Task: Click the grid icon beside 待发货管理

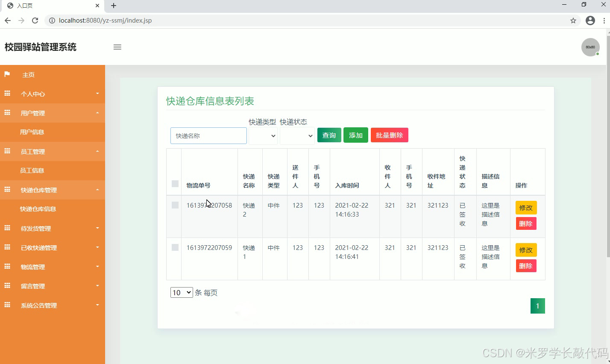Action: pyautogui.click(x=7, y=228)
